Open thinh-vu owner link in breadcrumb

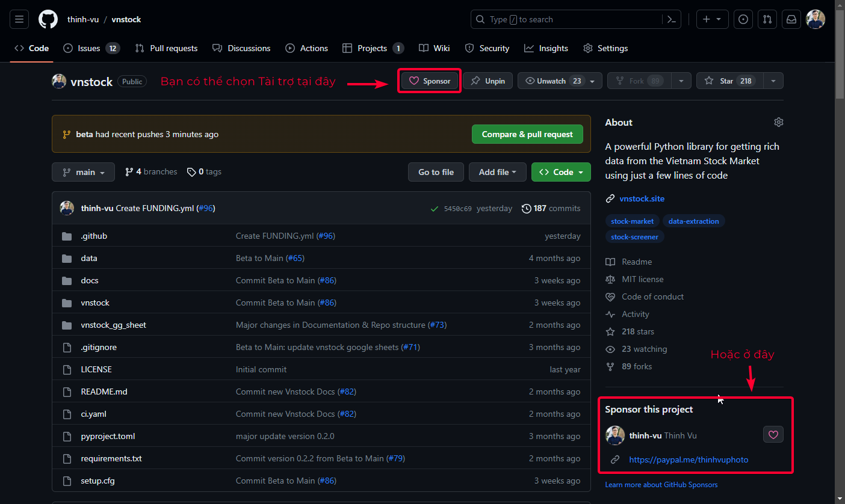click(x=83, y=19)
